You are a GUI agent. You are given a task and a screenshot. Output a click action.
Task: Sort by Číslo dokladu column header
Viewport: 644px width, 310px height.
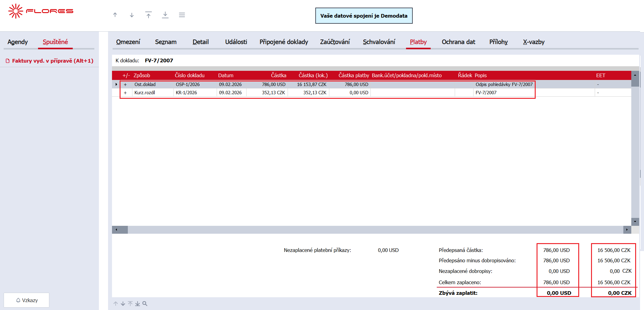pyautogui.click(x=190, y=75)
